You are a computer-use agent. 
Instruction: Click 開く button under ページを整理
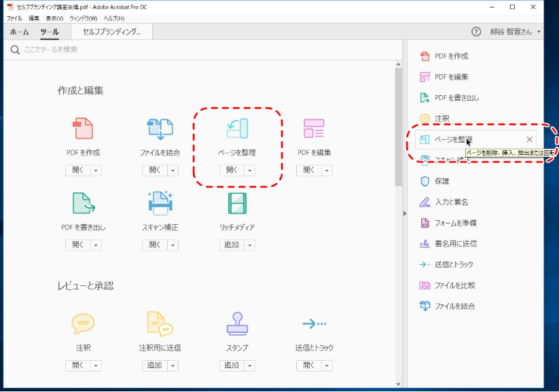pyautogui.click(x=232, y=171)
